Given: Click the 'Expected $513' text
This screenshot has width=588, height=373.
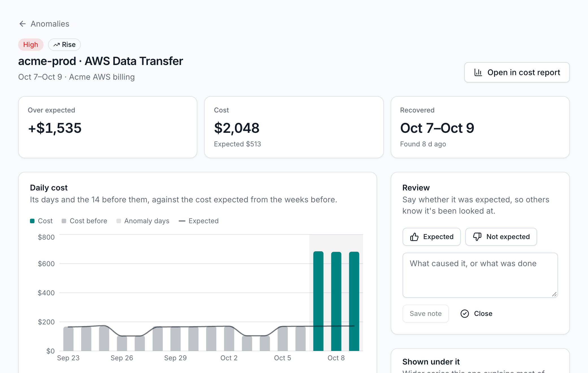Looking at the screenshot, I should 237,144.
